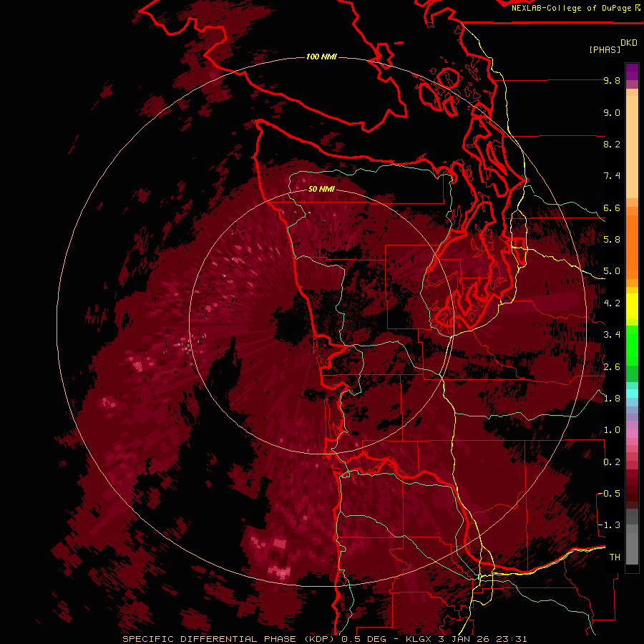Click the 100 NMI range ring label

tap(321, 57)
